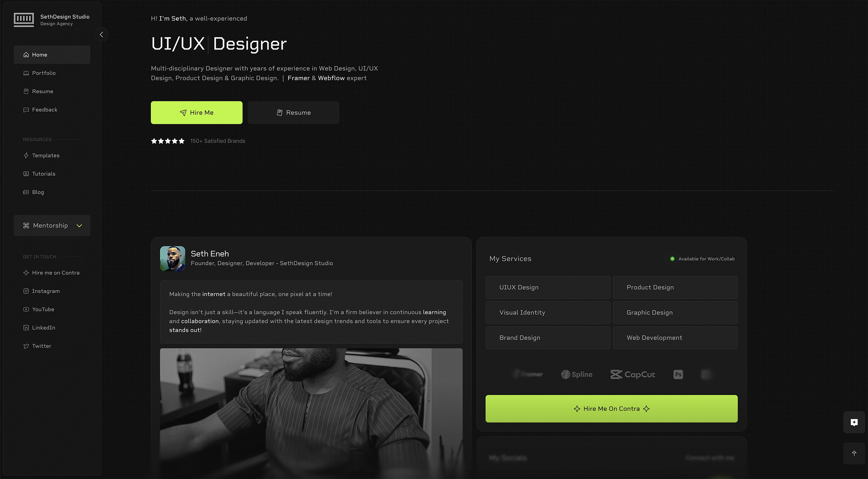
Task: Click the floating sparkle chat button
Action: click(854, 422)
